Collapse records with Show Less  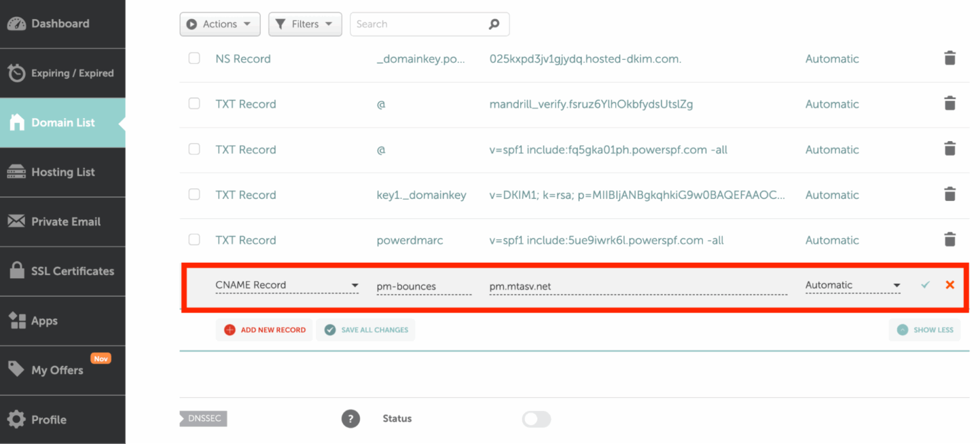924,330
